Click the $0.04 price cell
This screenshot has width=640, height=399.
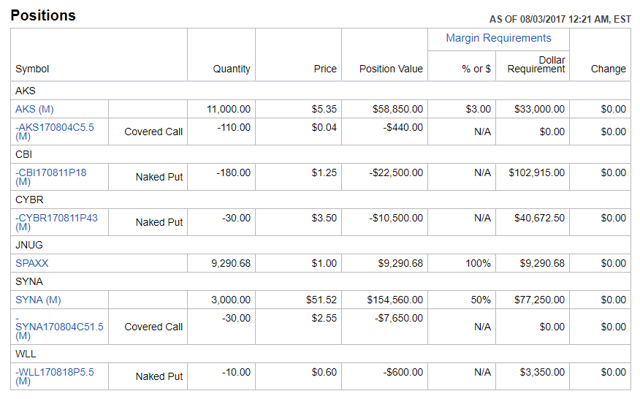324,127
